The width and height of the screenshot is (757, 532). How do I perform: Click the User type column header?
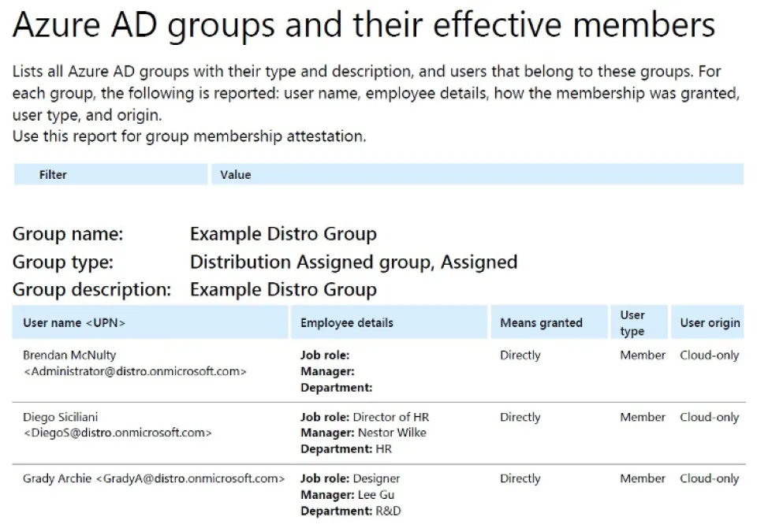[x=632, y=323]
